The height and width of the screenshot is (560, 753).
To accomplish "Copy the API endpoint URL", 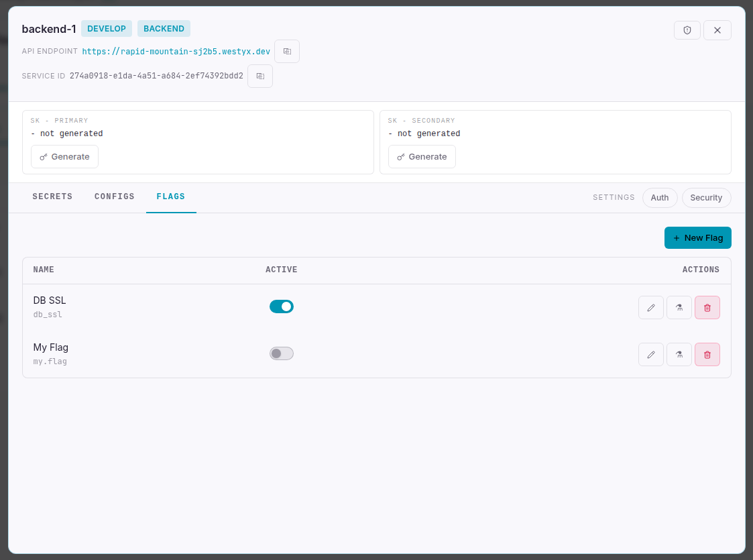I will [x=287, y=52].
